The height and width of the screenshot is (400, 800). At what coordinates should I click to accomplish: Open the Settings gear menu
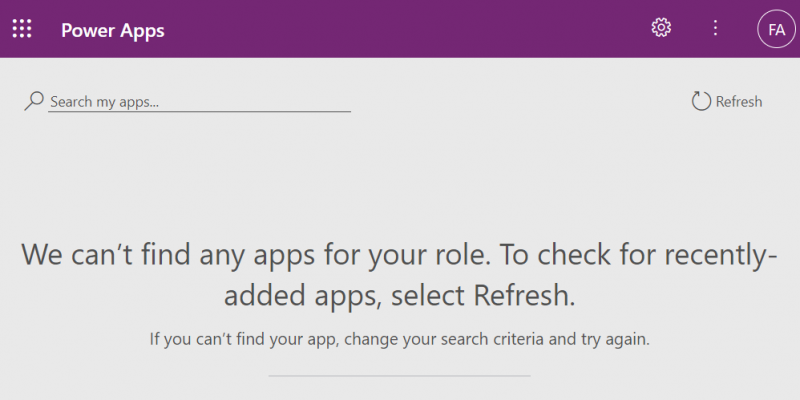661,28
